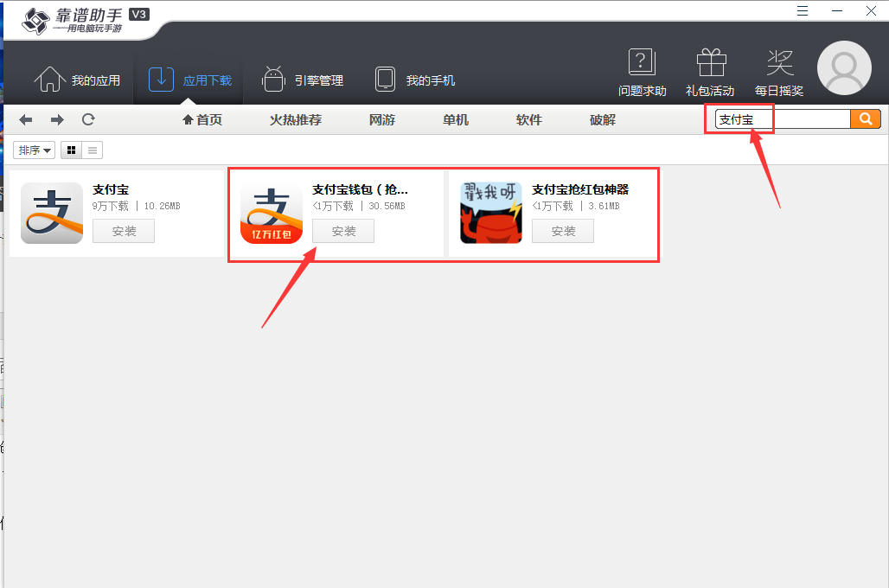Open 火热推荐 category
This screenshot has height=588, width=889.
click(296, 119)
